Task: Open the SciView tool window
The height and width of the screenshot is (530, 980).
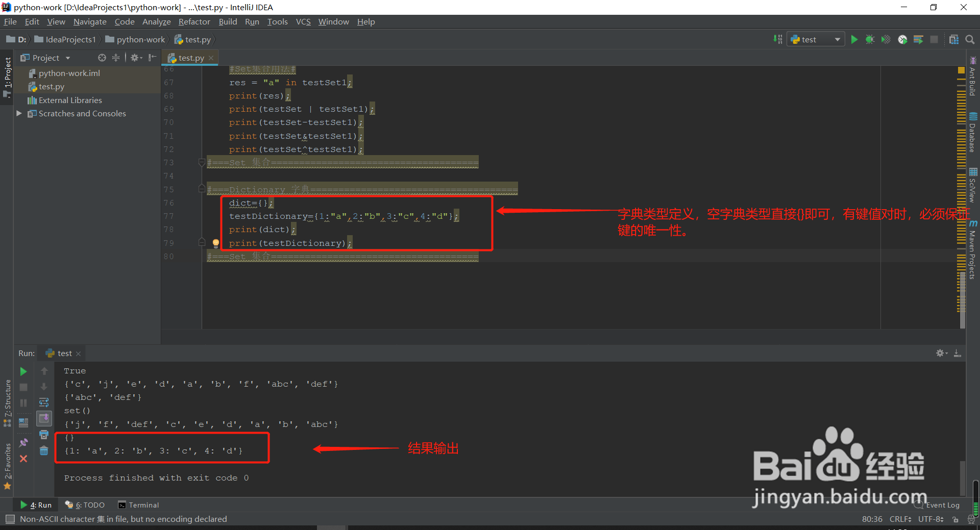Action: click(x=973, y=185)
